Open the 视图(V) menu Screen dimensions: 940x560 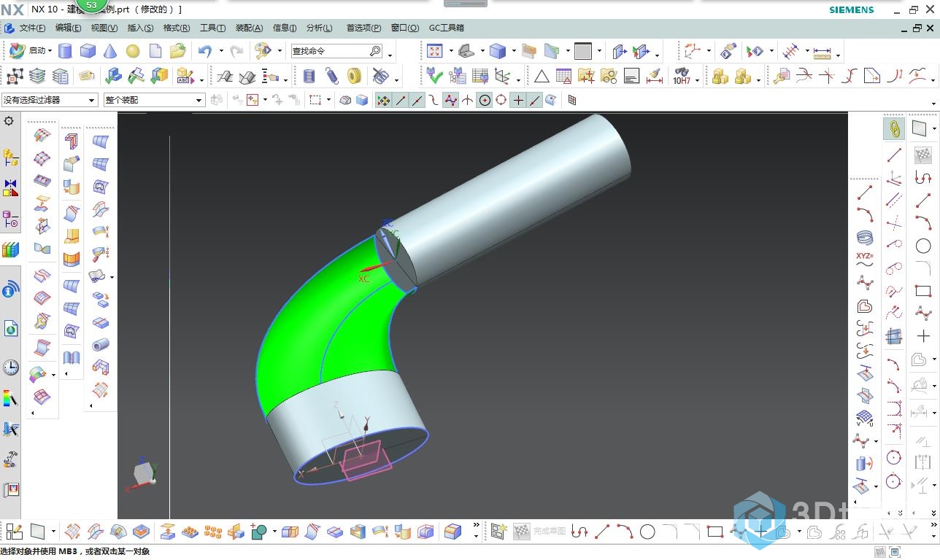pos(104,28)
